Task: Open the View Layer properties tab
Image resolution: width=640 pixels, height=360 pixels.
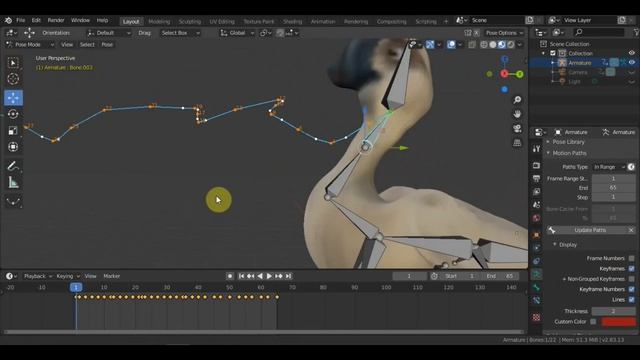Action: [536, 191]
